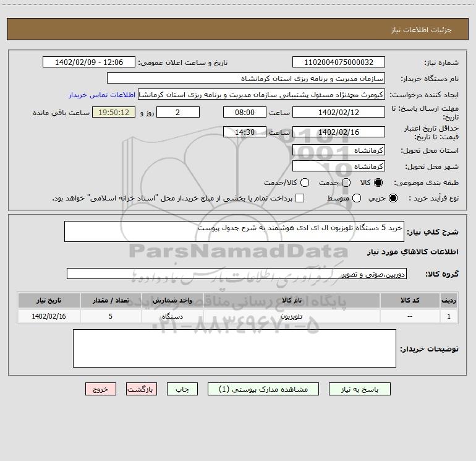Viewport: 476px width, 461px height.
Task: Click the ردیف column header
Action: pyautogui.click(x=449, y=300)
